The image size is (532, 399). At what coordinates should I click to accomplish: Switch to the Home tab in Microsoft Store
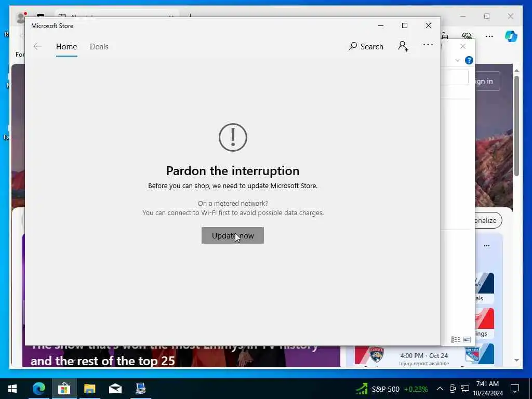click(66, 46)
